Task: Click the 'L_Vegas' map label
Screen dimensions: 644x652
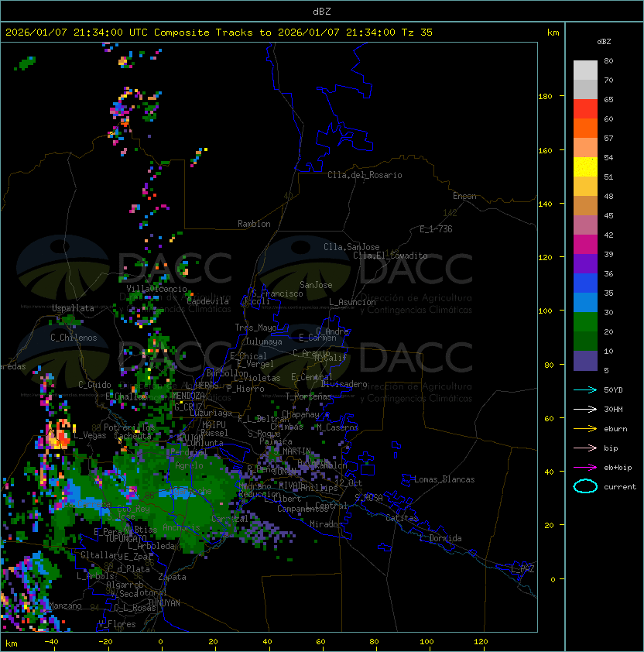Action: [90, 435]
